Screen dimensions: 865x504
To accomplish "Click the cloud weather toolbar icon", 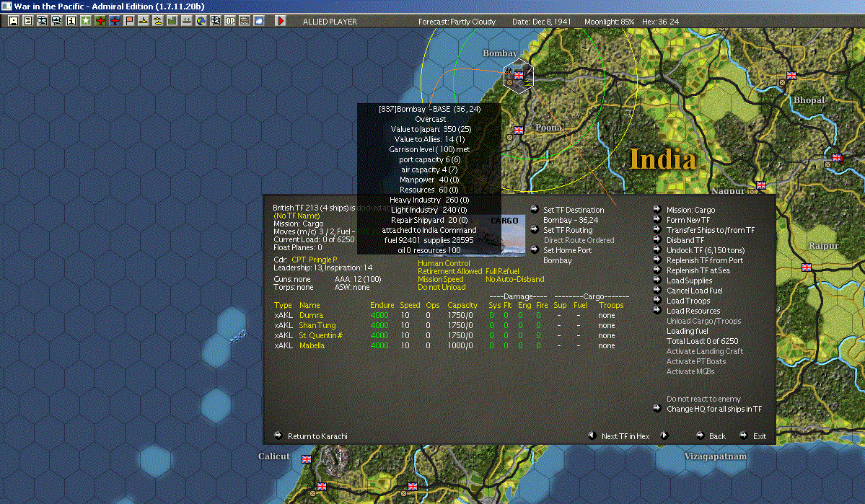I will pyautogui.click(x=258, y=21).
